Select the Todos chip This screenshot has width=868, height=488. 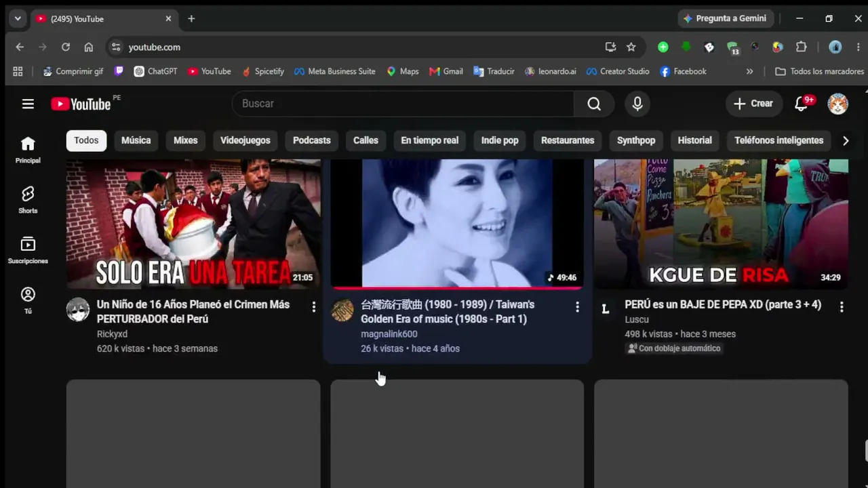86,140
